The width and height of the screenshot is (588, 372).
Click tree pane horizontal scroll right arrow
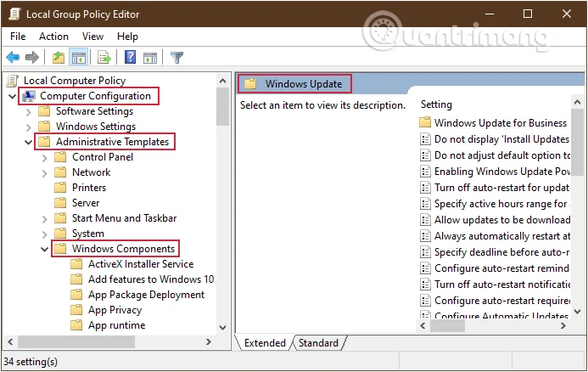tap(209, 341)
